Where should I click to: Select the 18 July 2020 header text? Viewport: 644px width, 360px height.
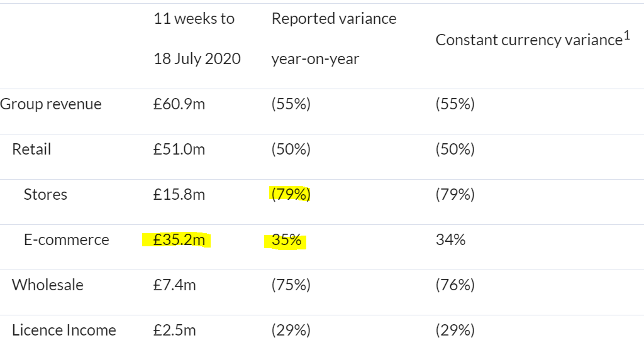point(197,58)
